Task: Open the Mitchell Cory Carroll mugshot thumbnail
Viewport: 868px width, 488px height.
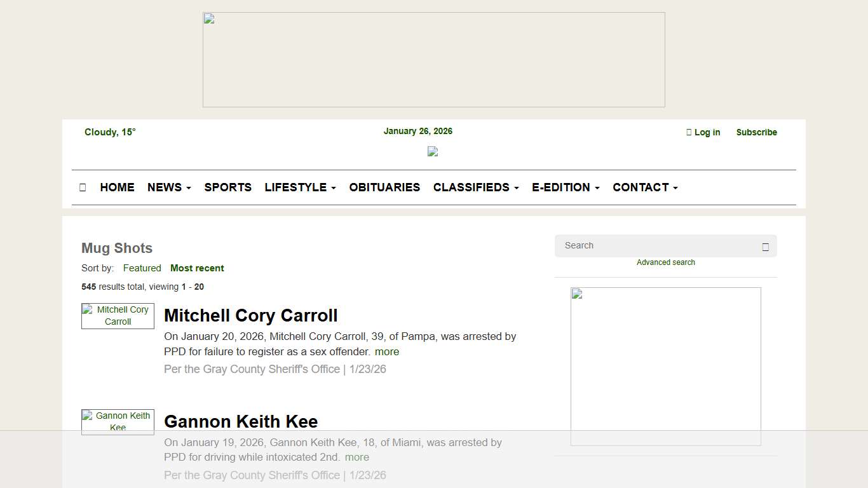Action: [118, 316]
